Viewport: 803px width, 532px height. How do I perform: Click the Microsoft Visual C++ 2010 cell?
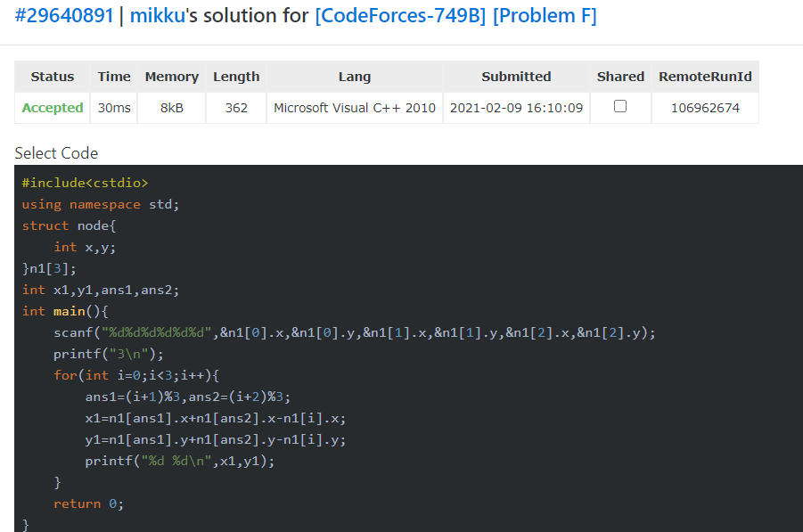click(355, 108)
